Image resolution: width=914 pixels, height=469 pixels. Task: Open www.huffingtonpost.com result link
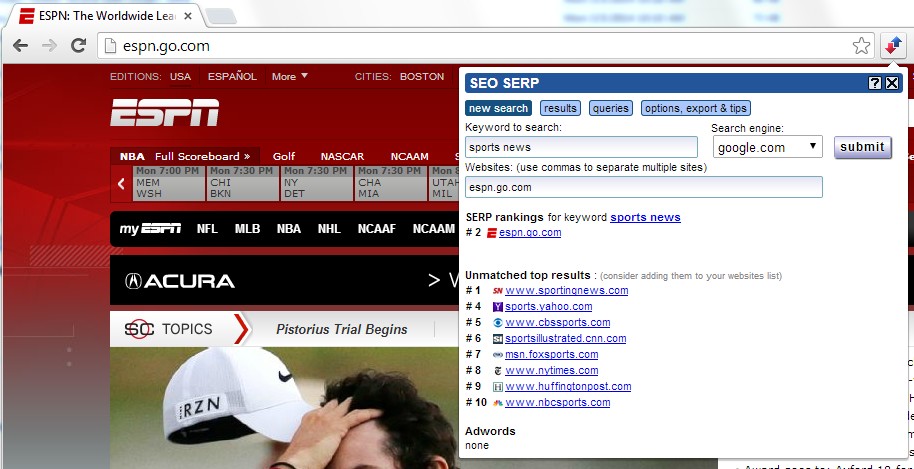[x=568, y=386]
